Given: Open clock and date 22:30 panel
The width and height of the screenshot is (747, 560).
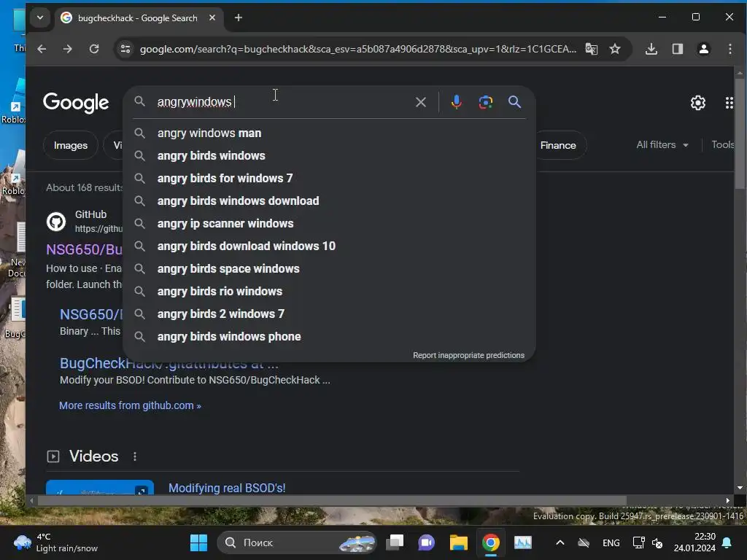Looking at the screenshot, I should point(694,542).
